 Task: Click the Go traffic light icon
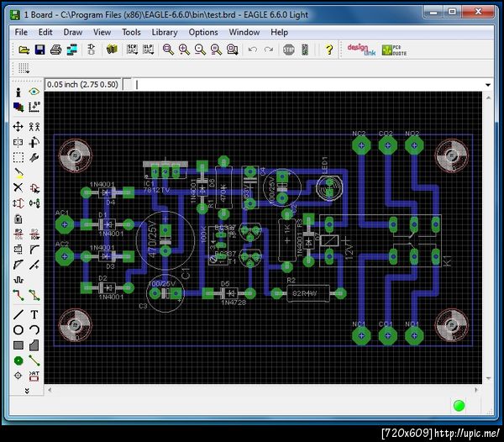coord(305,50)
